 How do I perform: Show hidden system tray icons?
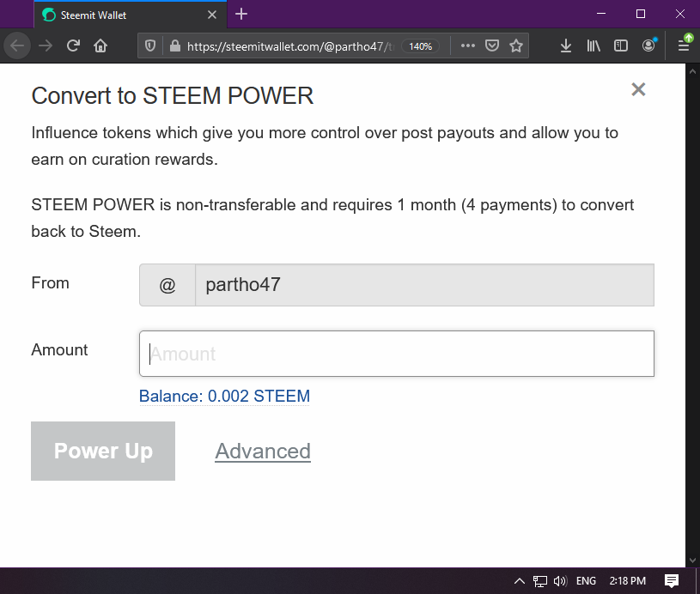pyautogui.click(x=519, y=580)
